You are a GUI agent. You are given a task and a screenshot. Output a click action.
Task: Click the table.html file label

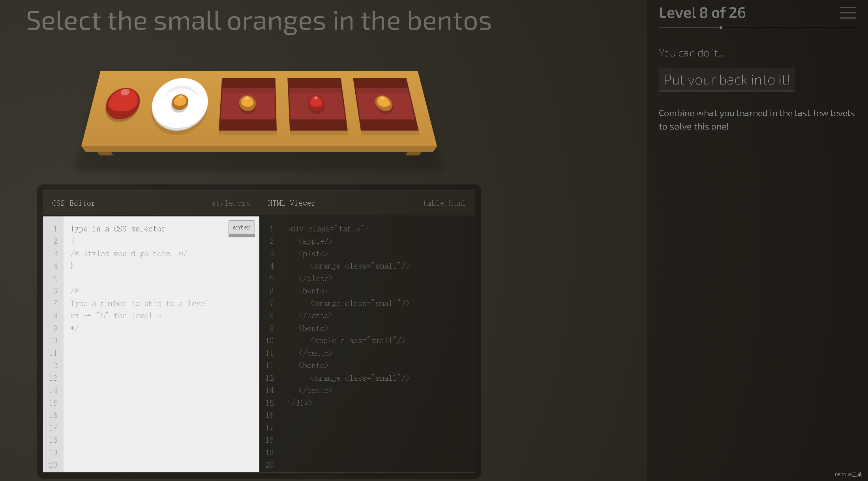coord(444,203)
